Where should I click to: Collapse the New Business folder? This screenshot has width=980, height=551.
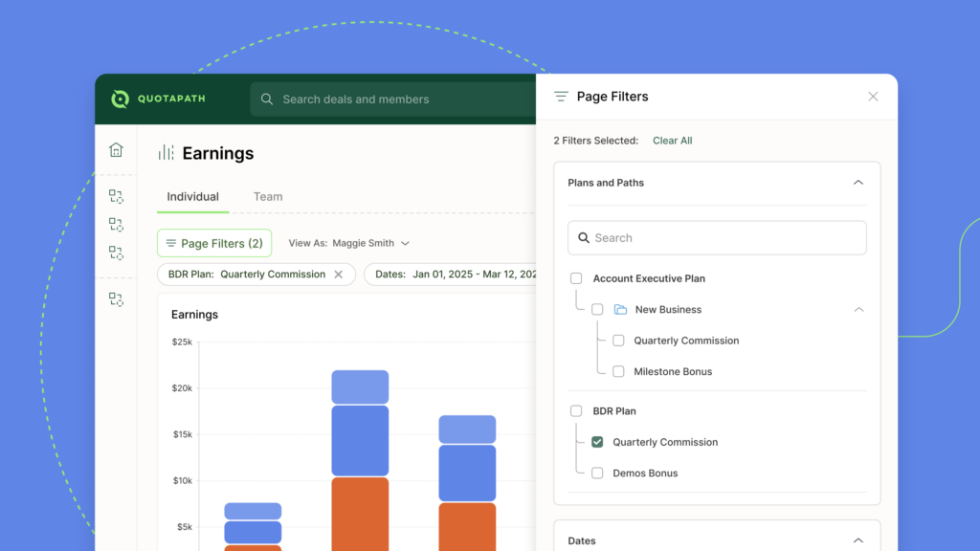(x=858, y=310)
